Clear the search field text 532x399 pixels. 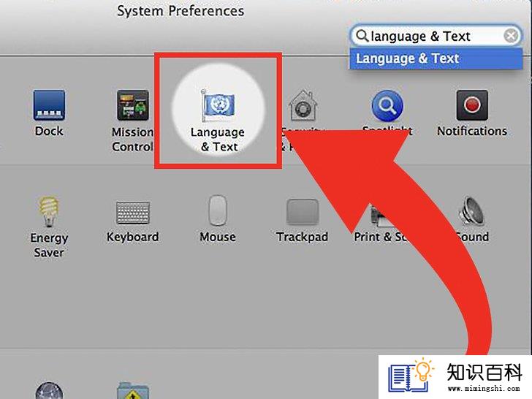click(511, 36)
